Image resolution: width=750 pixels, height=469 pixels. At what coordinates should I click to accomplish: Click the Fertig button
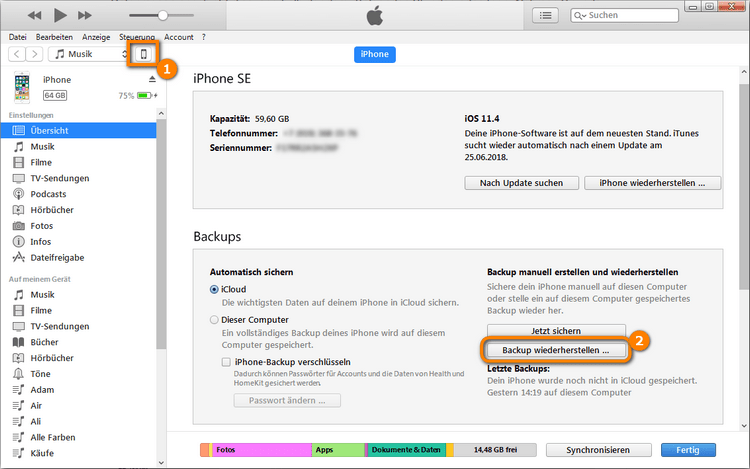pyautogui.click(x=688, y=450)
